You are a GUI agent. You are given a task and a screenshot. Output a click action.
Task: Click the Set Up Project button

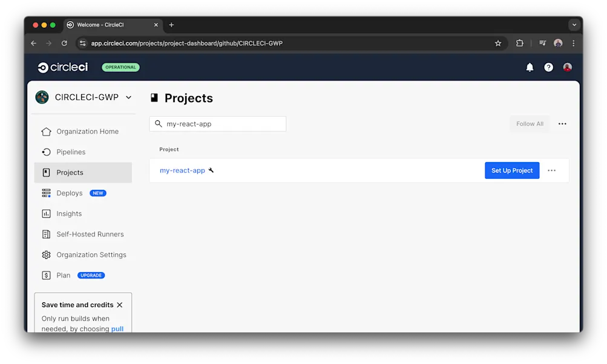click(x=511, y=170)
